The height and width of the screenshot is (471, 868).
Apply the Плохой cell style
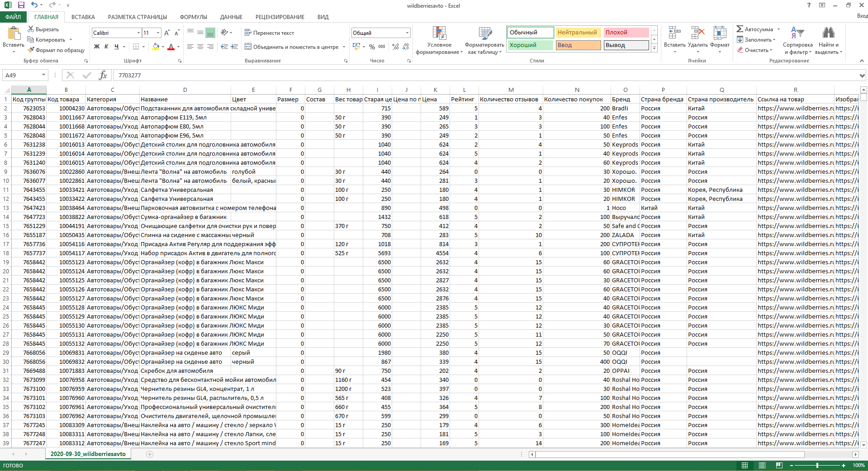[626, 33]
